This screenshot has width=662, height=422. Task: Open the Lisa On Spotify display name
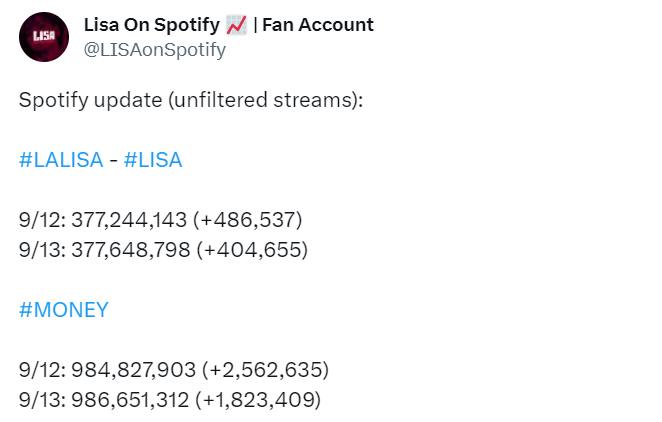click(x=152, y=25)
